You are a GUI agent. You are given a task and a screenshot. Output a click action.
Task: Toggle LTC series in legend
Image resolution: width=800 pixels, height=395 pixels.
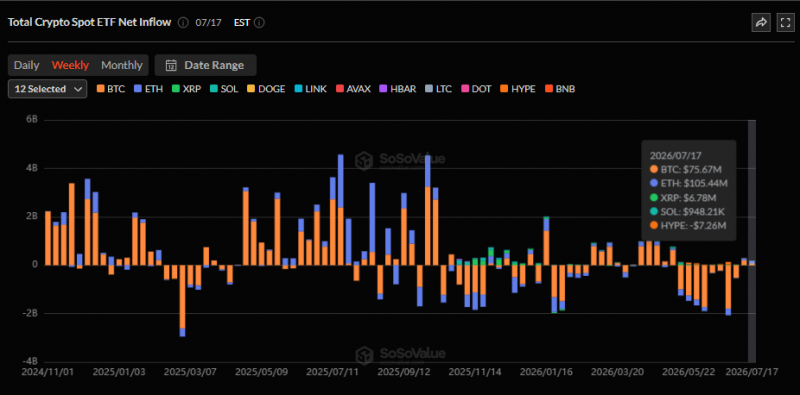tap(438, 89)
